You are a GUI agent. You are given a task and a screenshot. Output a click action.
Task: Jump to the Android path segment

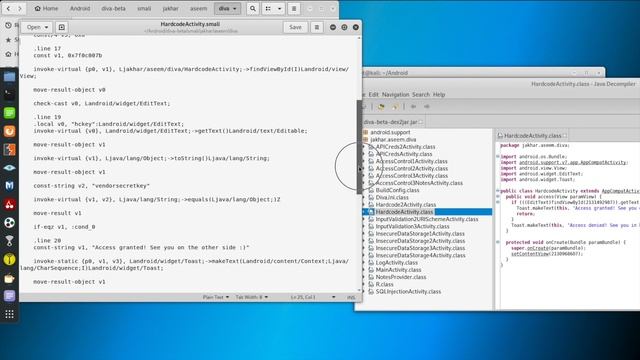pos(80,8)
